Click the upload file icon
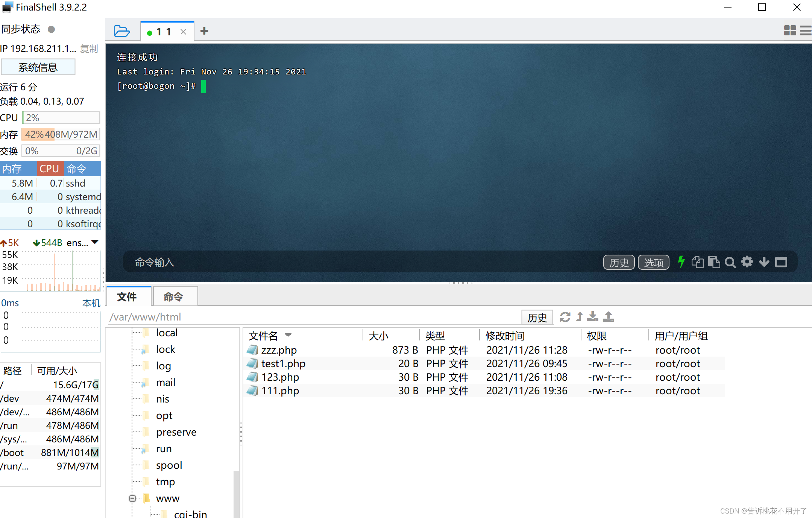 [x=609, y=317]
